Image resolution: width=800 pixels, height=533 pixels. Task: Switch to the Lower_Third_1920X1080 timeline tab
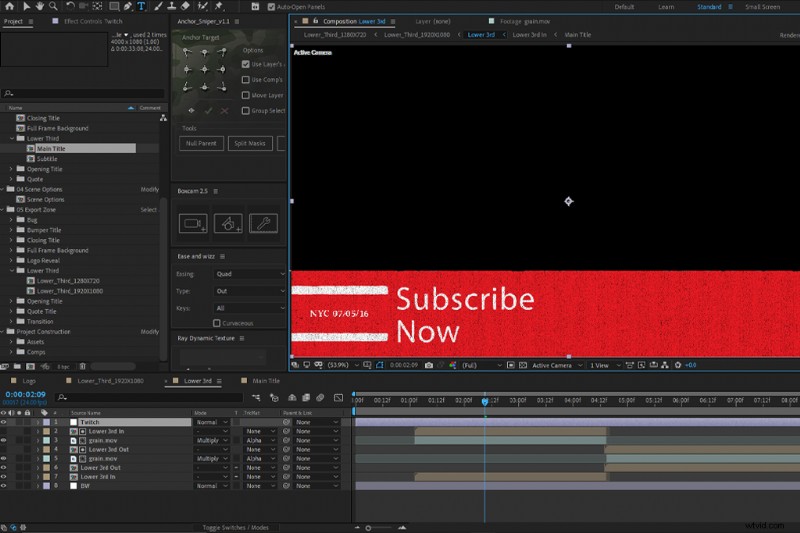pyautogui.click(x=110, y=381)
